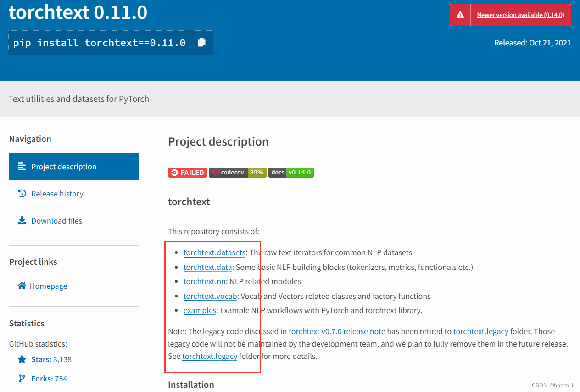
Task: Visit the project Homepage link
Action: coord(48,285)
